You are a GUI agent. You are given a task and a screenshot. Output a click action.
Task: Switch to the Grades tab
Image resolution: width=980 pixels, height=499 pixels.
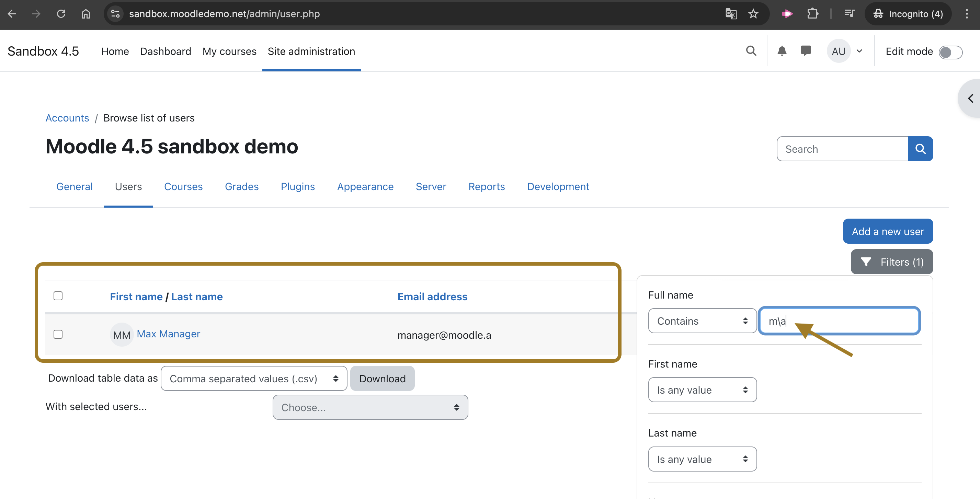[242, 186]
